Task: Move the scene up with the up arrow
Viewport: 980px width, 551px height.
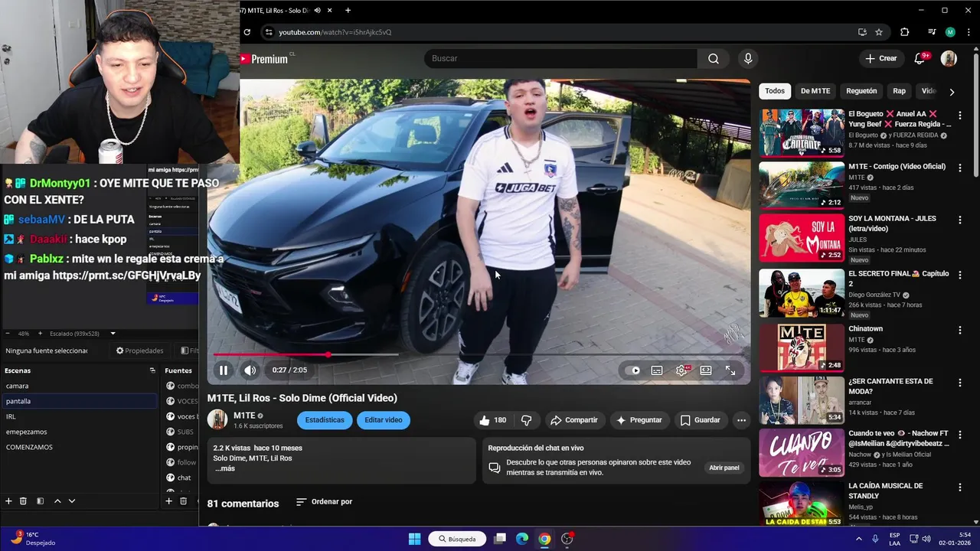Action: click(57, 501)
